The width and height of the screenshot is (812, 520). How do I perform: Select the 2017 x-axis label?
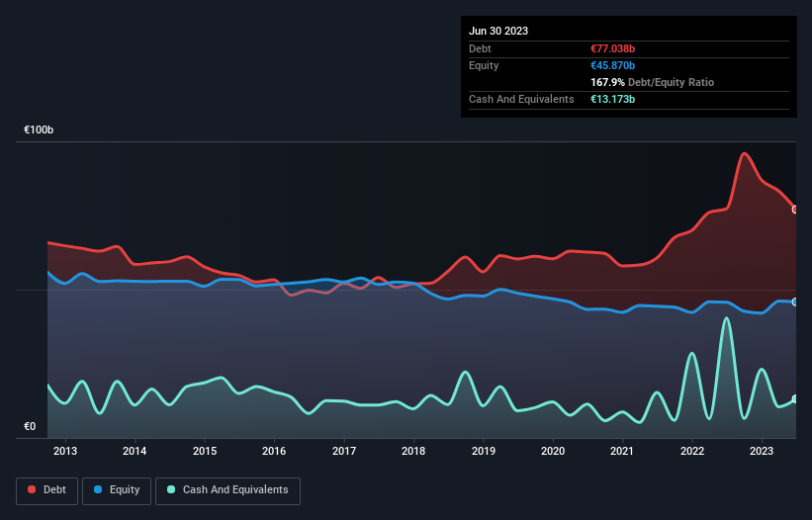pyautogui.click(x=344, y=451)
